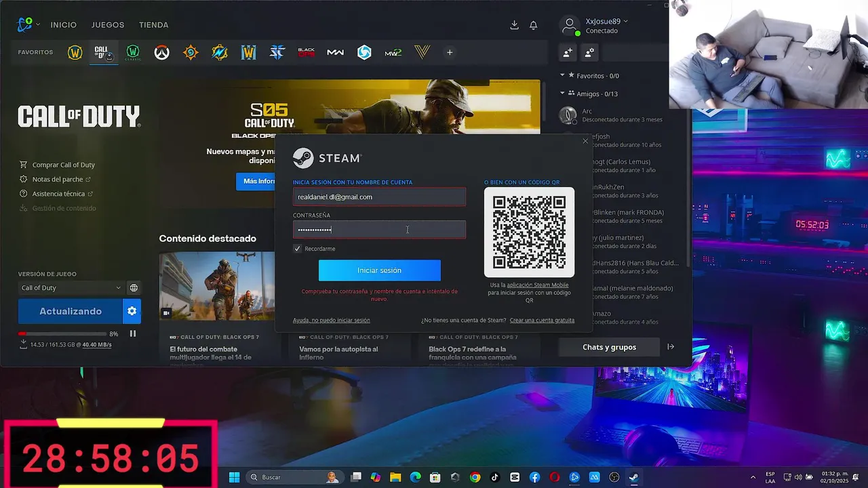Expand Call of Duty game version dropdown
Image resolution: width=868 pixels, height=488 pixels.
click(71, 288)
